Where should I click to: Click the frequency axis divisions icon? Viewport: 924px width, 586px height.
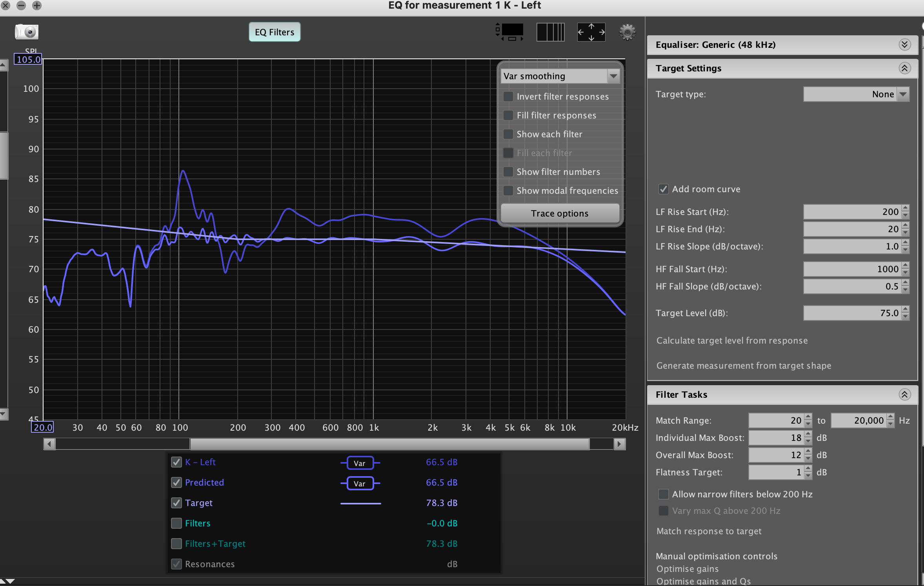coord(551,32)
